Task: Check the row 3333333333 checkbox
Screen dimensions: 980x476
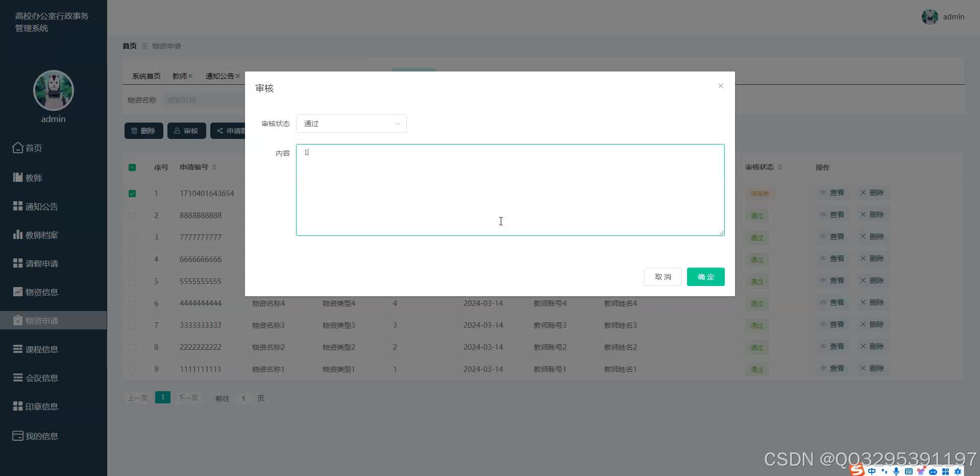Action: [132, 325]
